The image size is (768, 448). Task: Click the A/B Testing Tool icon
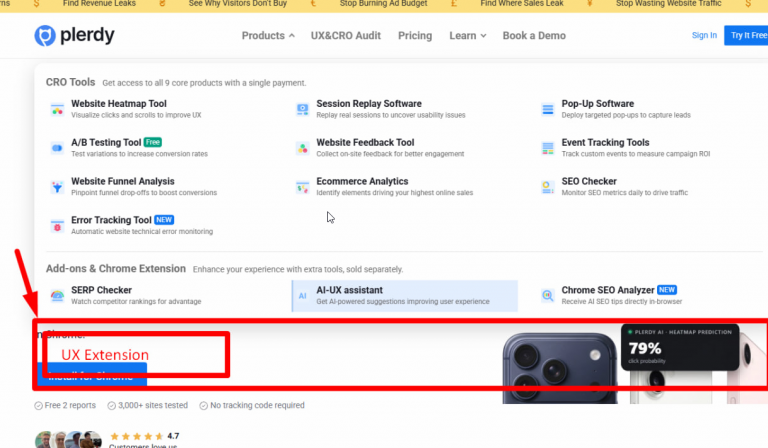pos(57,148)
